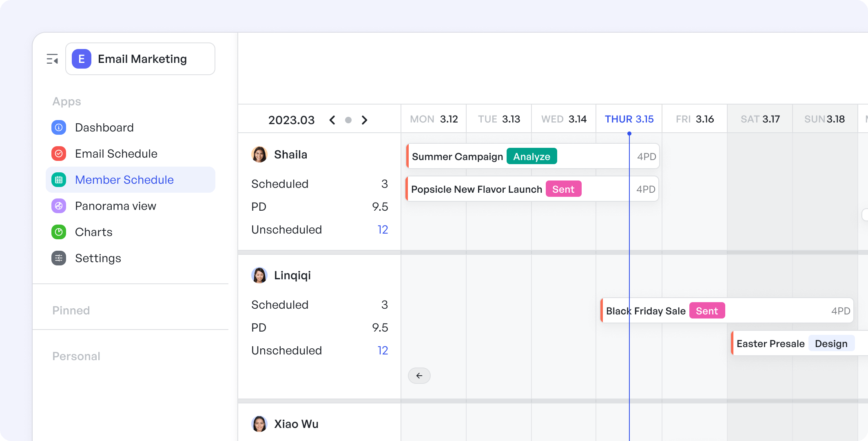
Task: Select the FRI 3.16 column header
Action: [x=695, y=119]
